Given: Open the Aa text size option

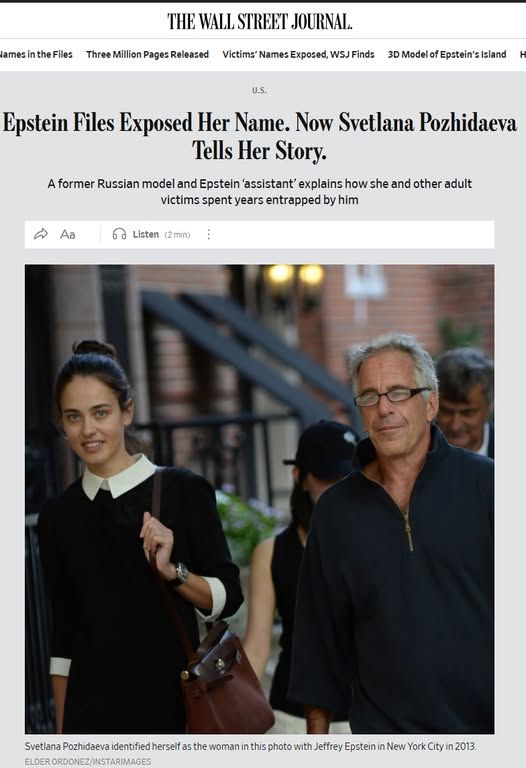Looking at the screenshot, I should (x=68, y=235).
